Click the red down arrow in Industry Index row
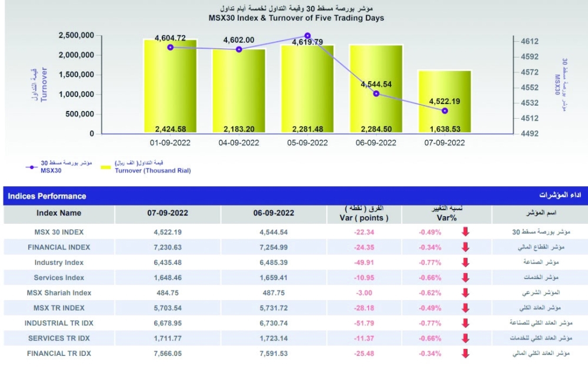This screenshot has width=588, height=370. 466,263
